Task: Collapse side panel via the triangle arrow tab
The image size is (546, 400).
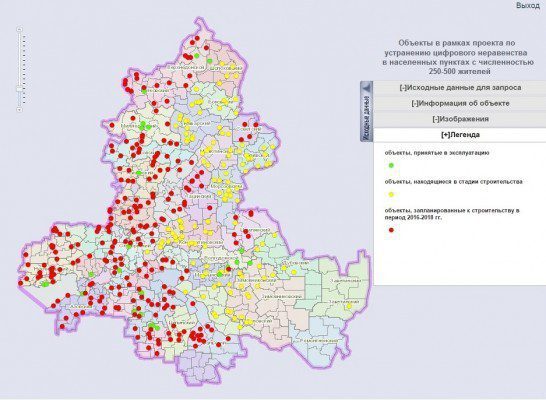Action: (366, 88)
